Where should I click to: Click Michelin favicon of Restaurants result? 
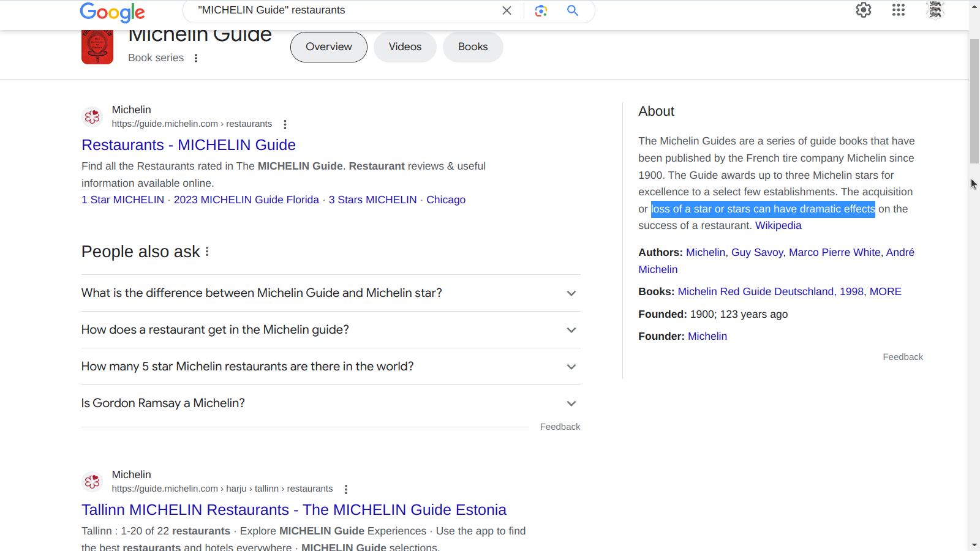pos(92,116)
